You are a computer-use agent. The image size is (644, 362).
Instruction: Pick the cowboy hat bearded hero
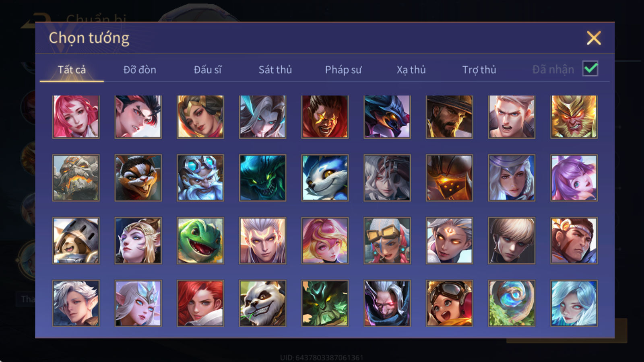(x=449, y=117)
